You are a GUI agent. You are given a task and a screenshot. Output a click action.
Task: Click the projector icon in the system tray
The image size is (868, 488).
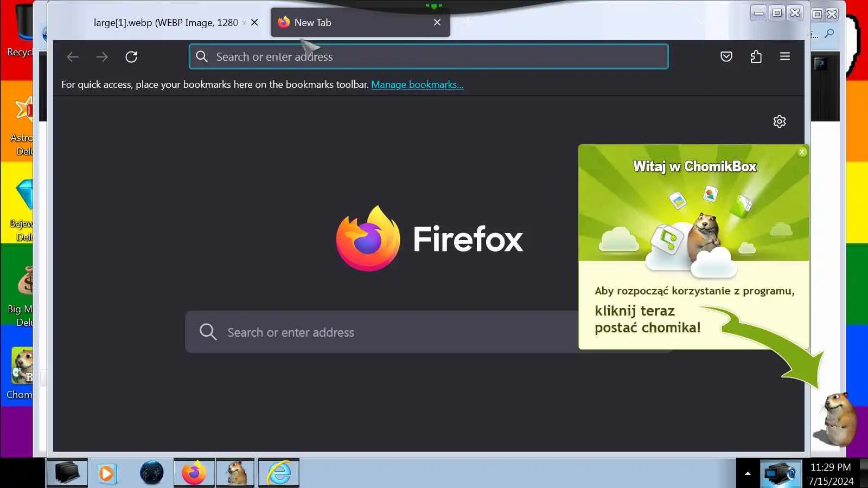(781, 474)
